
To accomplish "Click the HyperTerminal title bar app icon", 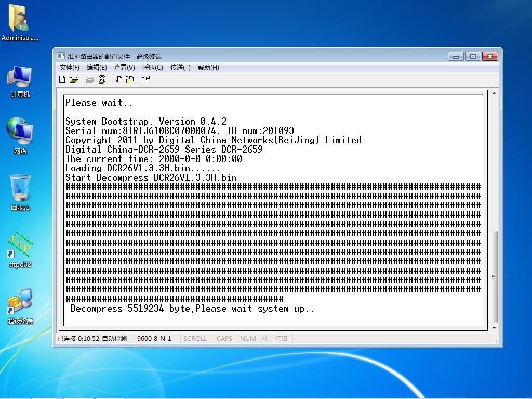I will 61,56.
